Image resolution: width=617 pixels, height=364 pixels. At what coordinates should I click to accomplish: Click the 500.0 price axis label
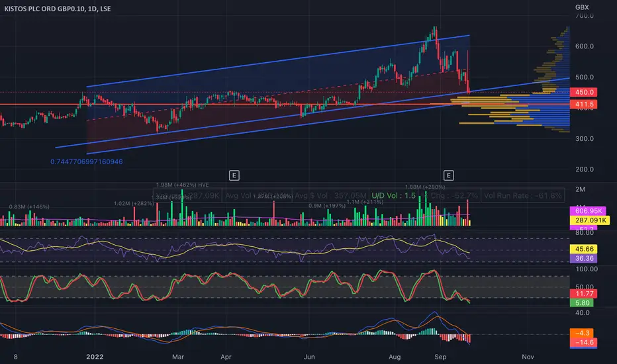(585, 77)
